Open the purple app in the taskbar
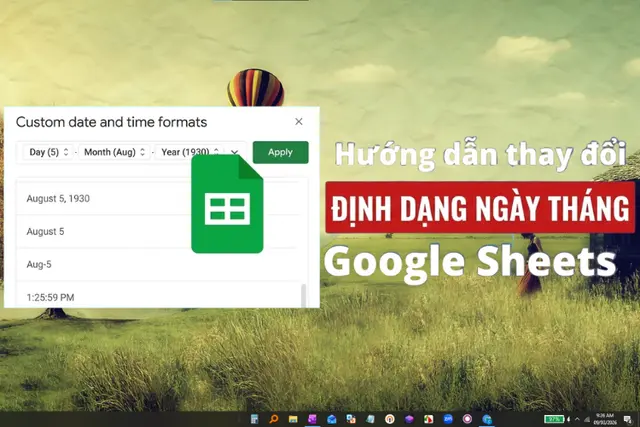The height and width of the screenshot is (427, 640). click(312, 419)
